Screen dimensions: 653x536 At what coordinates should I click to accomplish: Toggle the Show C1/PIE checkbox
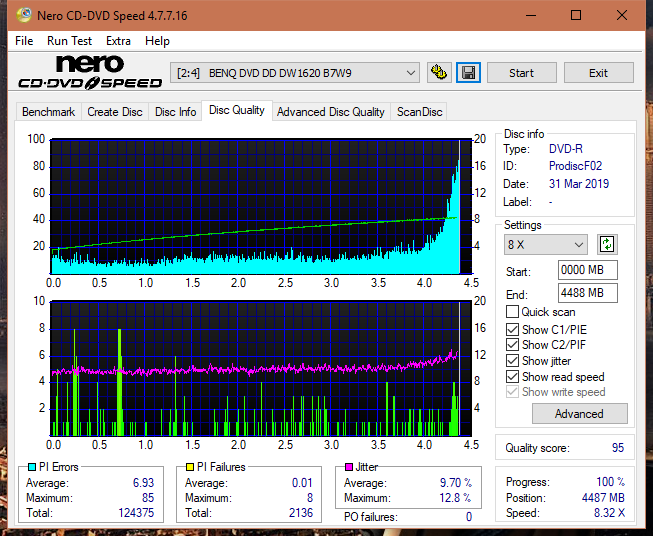coord(512,329)
